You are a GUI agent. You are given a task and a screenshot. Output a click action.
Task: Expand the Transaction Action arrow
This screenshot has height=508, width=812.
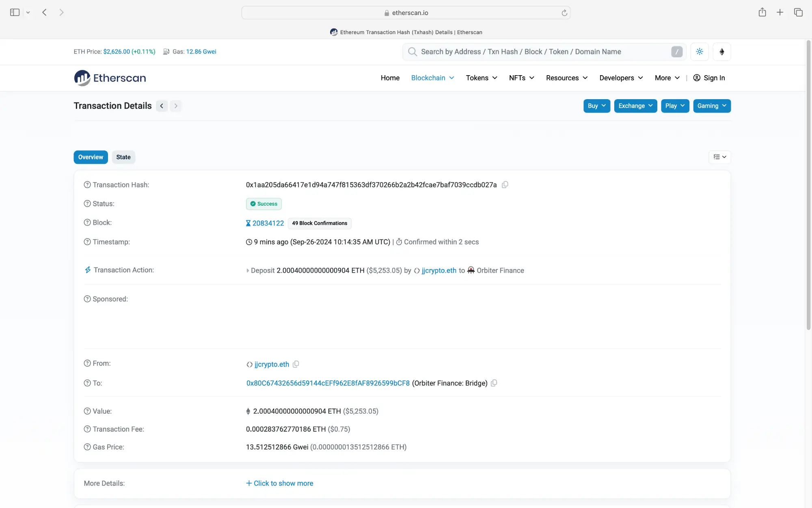coord(248,271)
